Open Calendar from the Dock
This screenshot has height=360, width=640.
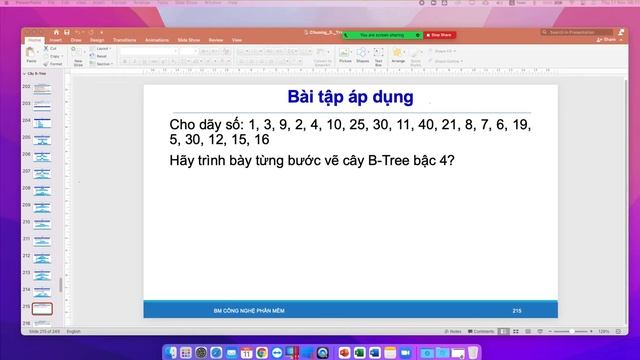pyautogui.click(x=246, y=352)
